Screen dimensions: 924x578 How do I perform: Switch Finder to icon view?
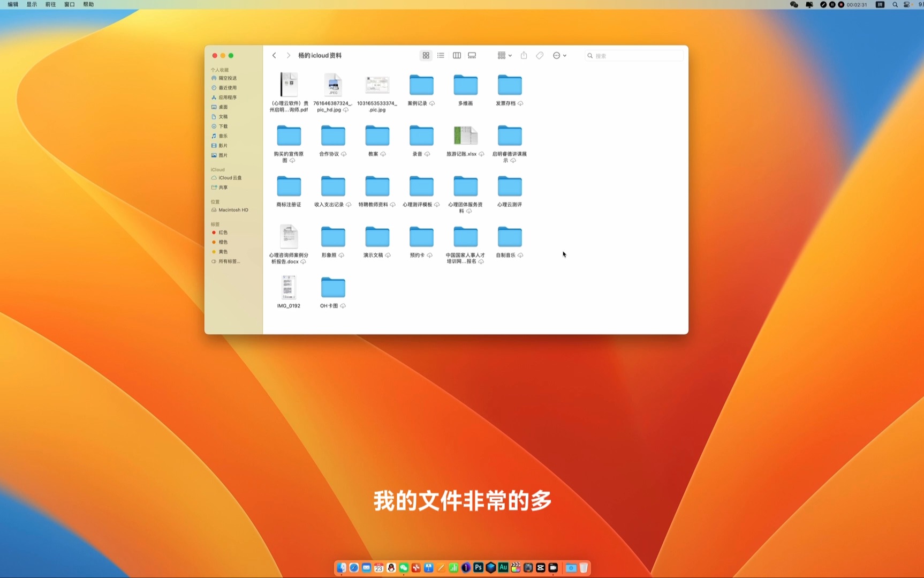click(426, 56)
